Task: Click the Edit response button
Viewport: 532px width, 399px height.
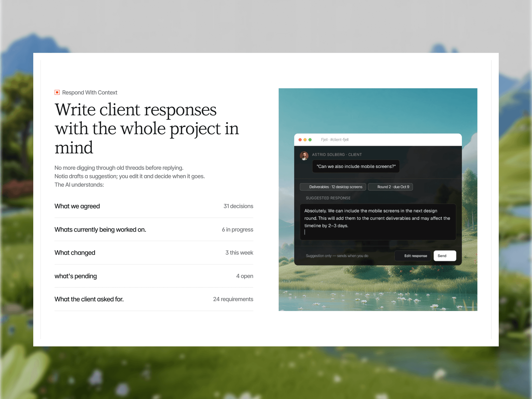Action: (x=413, y=256)
